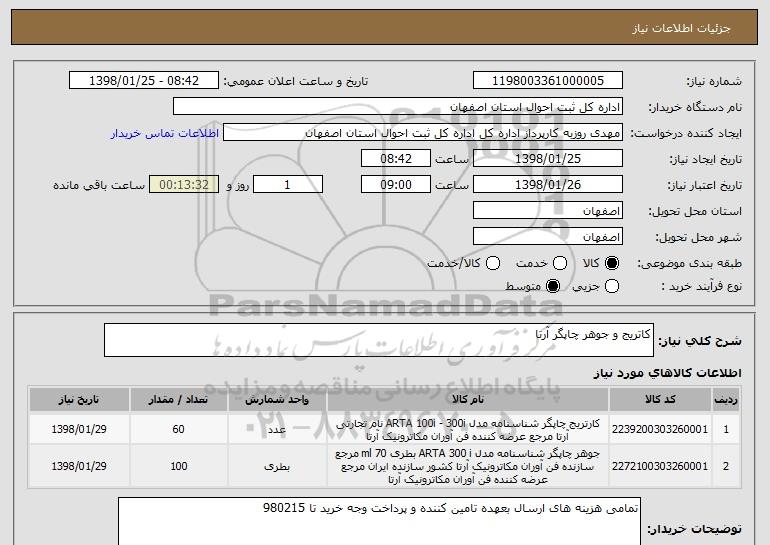This screenshot has width=770, height=545.
Task: Click the ایجاد کننده درخواست label
Action: 686,133
